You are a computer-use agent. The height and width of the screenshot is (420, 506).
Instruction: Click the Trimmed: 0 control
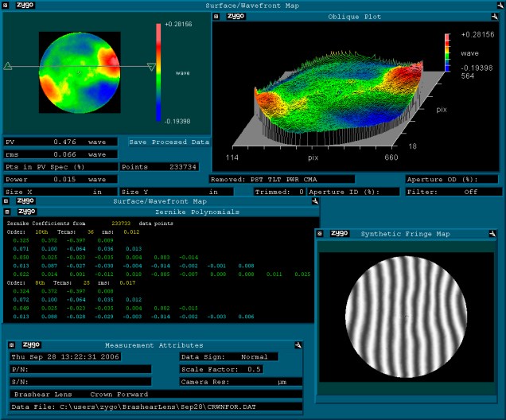pos(277,192)
